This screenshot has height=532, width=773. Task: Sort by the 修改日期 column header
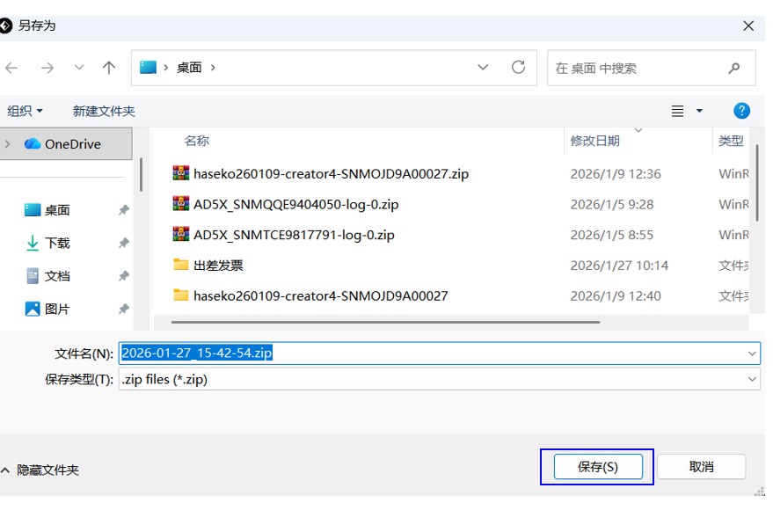[595, 141]
